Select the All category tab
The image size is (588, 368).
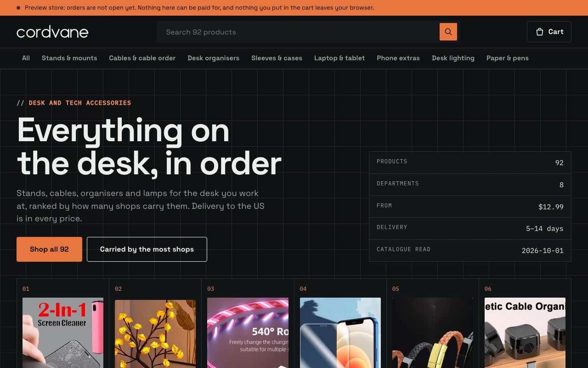26,58
